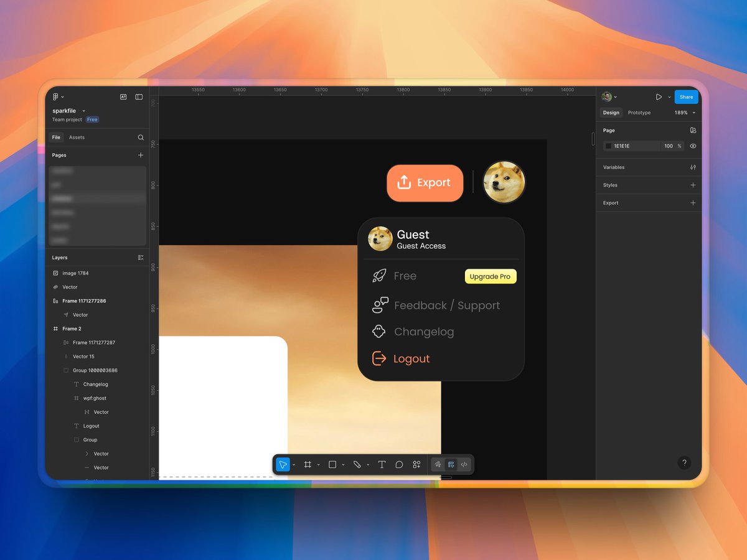Image resolution: width=747 pixels, height=560 pixels.
Task: Switch to Dev Mode toggle
Action: (464, 465)
